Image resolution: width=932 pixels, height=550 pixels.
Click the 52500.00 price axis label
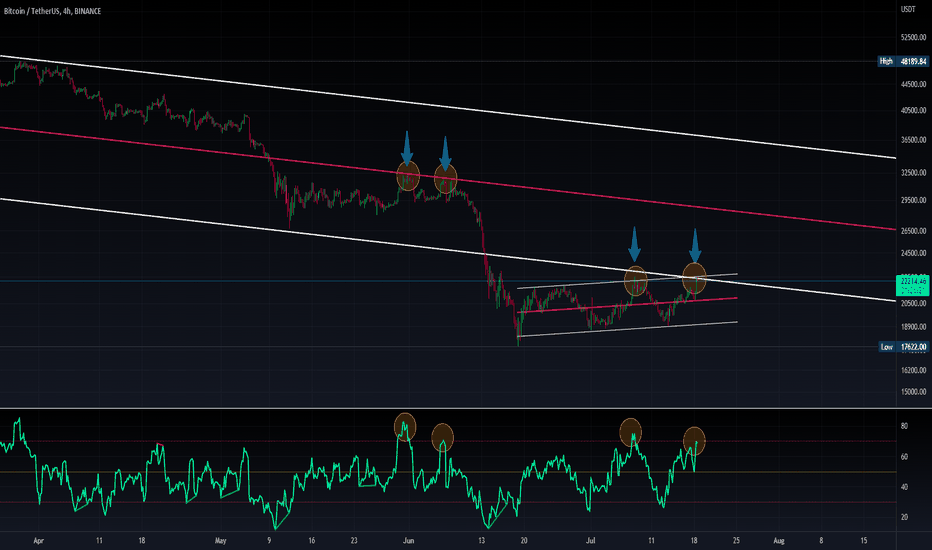click(914, 37)
